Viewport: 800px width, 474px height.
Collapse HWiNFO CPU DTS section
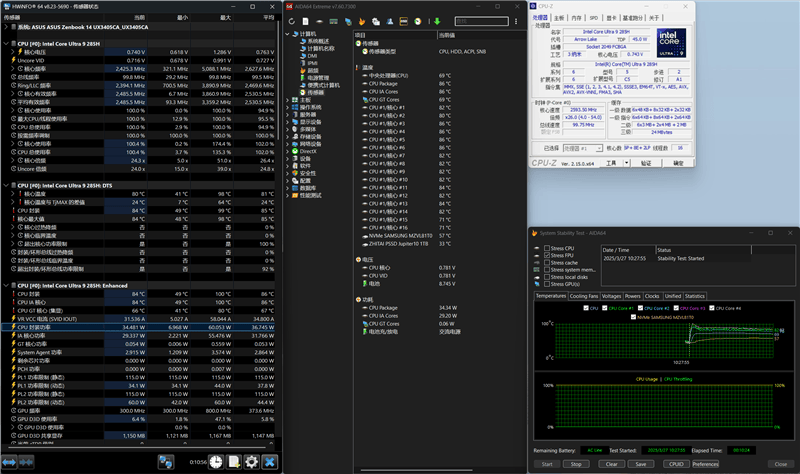point(6,186)
